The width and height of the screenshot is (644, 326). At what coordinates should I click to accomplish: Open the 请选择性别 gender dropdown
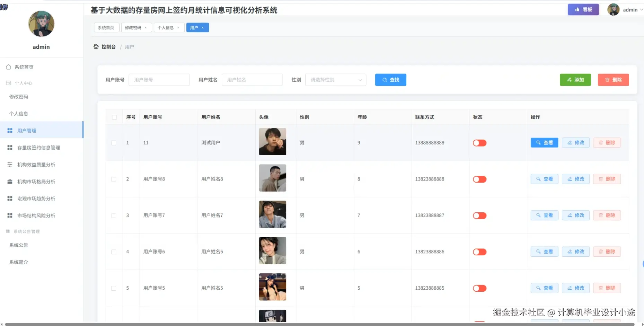[335, 80]
